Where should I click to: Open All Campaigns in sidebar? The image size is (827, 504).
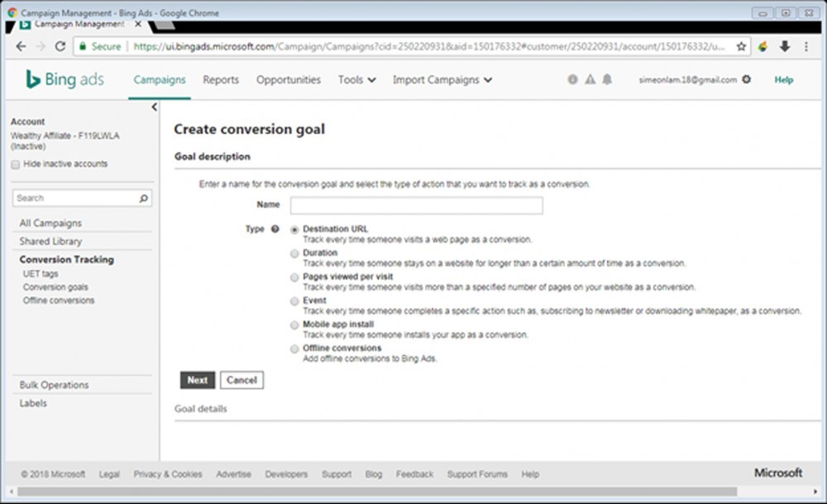50,223
